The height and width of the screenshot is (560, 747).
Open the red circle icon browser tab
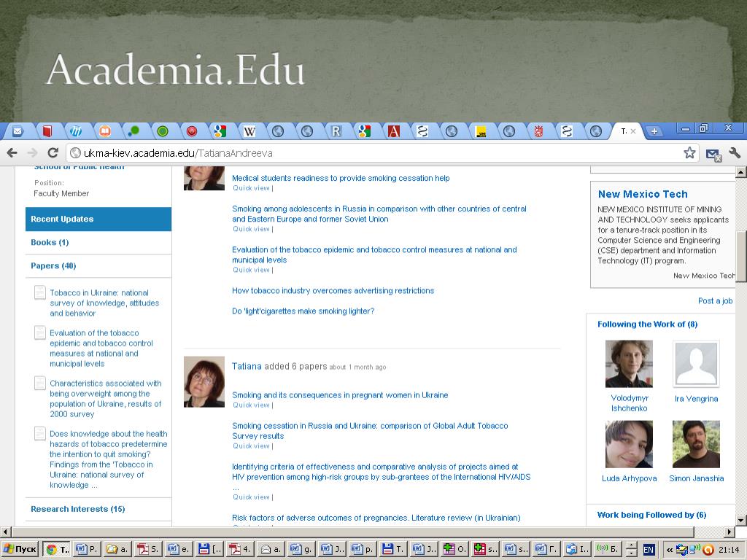click(x=192, y=131)
